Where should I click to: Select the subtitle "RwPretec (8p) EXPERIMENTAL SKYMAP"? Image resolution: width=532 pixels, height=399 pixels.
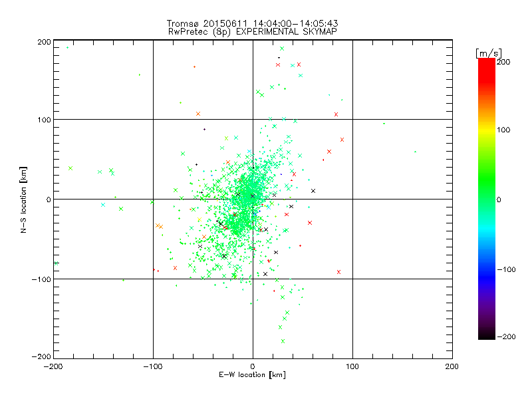[253, 32]
